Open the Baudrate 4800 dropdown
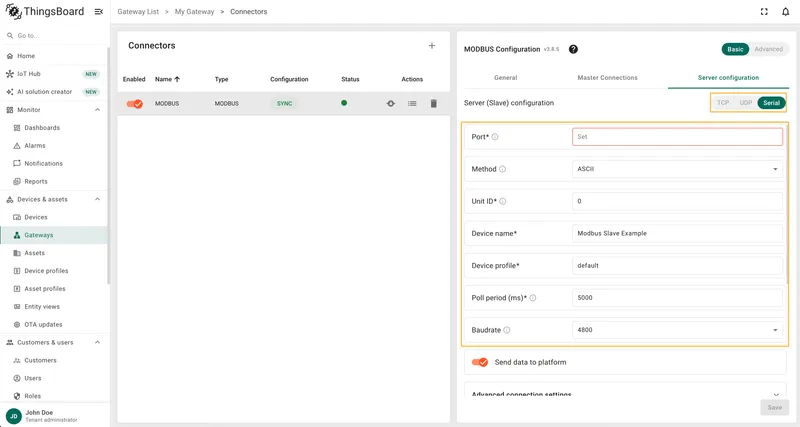This screenshot has width=800, height=427. click(x=678, y=330)
